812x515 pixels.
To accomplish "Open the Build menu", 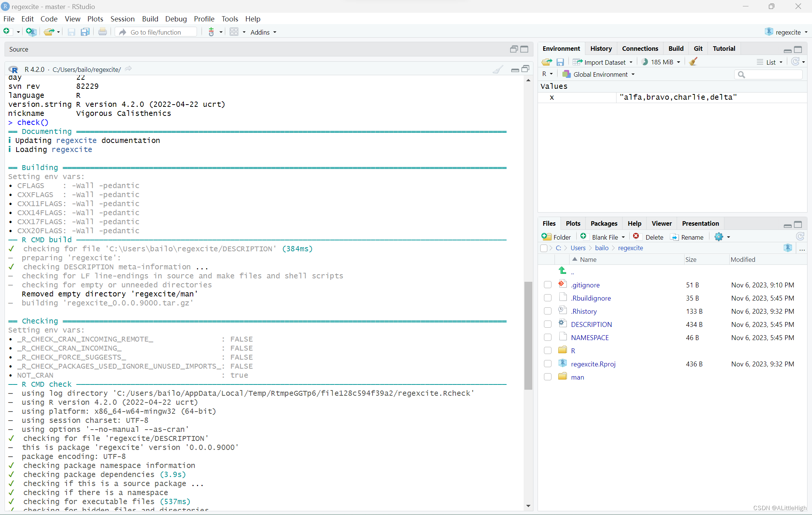I will 150,19.
